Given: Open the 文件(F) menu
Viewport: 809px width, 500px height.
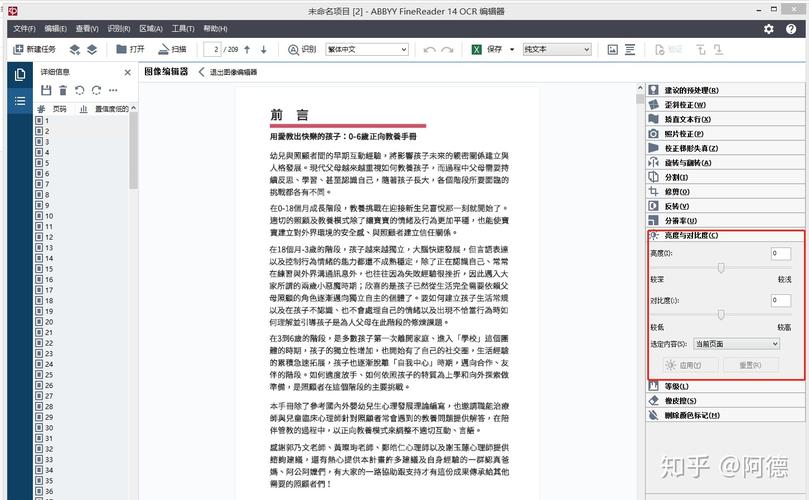Looking at the screenshot, I should (24, 28).
